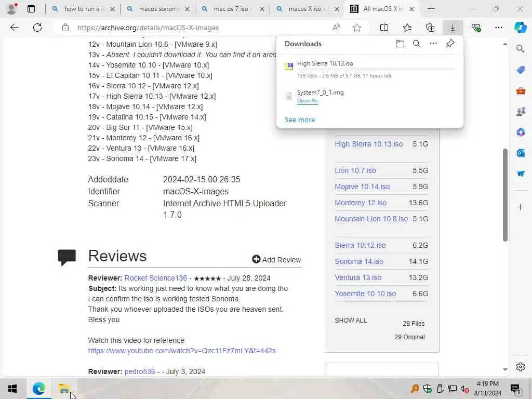
Task: Download Monterey 12.iso
Action: point(361,203)
